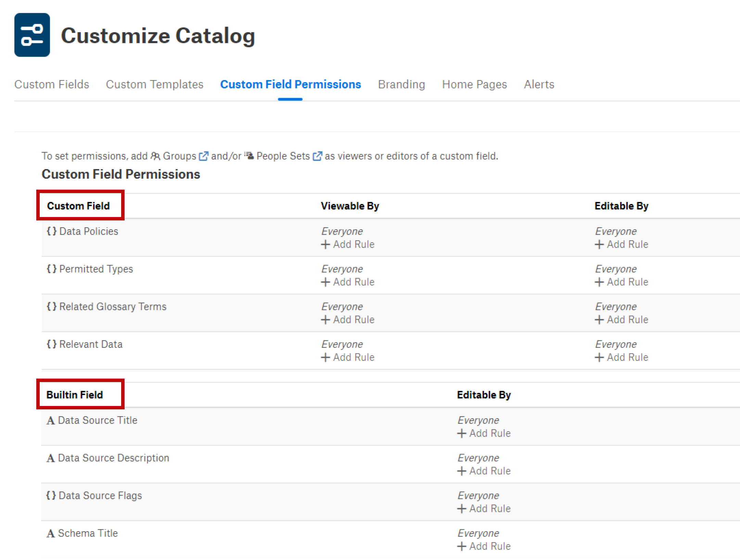The width and height of the screenshot is (740, 560).
Task: Click Everyone in the Schema Title row
Action: (478, 533)
